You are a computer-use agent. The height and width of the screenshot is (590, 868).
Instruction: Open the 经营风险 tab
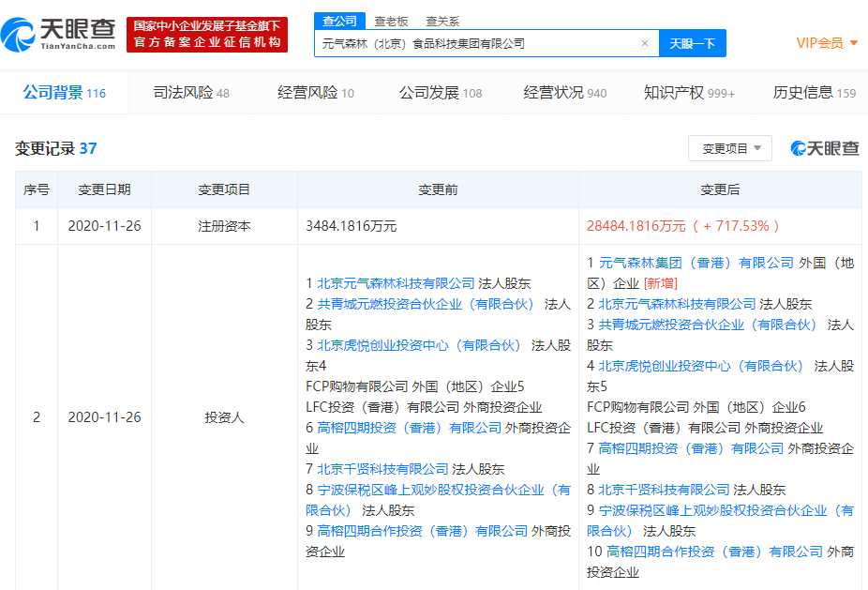click(316, 93)
